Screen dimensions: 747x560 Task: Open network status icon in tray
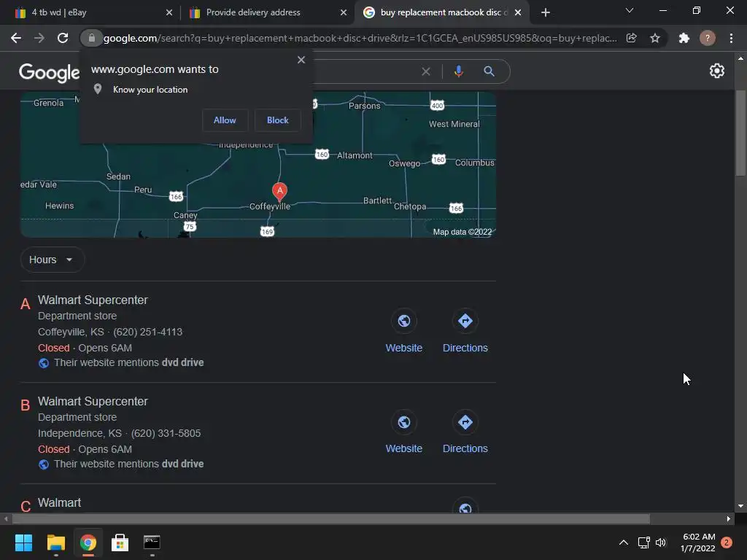click(x=643, y=542)
